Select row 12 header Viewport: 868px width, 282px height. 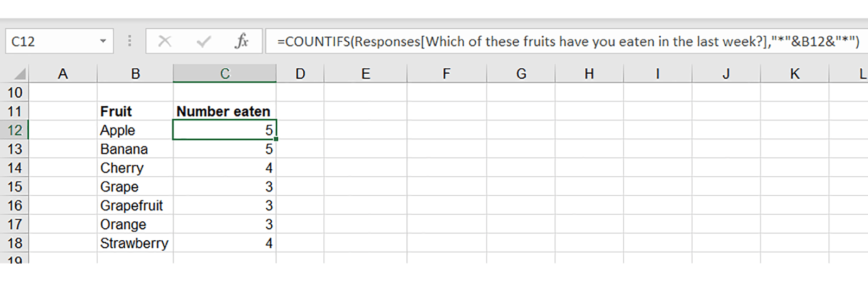click(x=14, y=130)
